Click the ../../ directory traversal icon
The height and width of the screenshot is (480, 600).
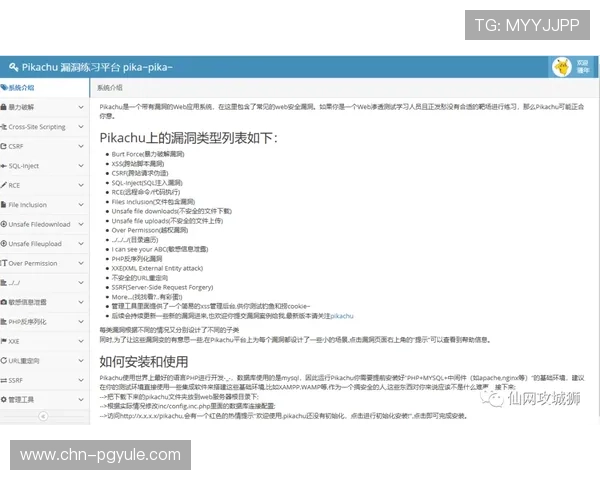click(3, 283)
